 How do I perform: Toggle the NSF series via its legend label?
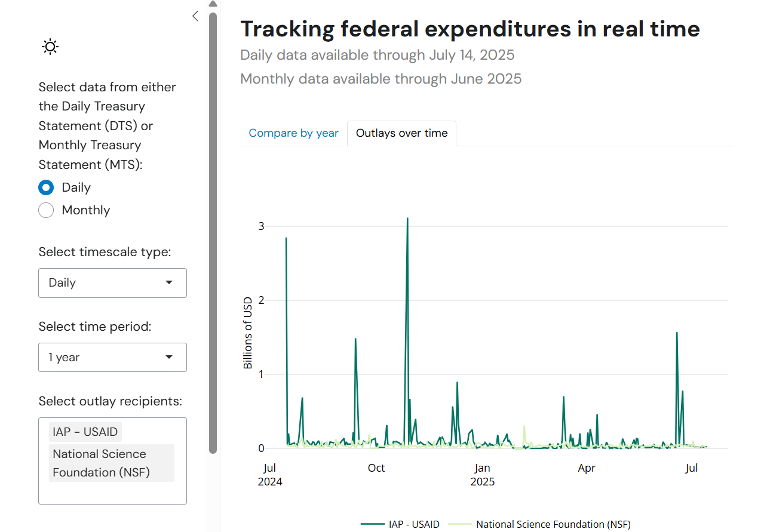(x=553, y=524)
